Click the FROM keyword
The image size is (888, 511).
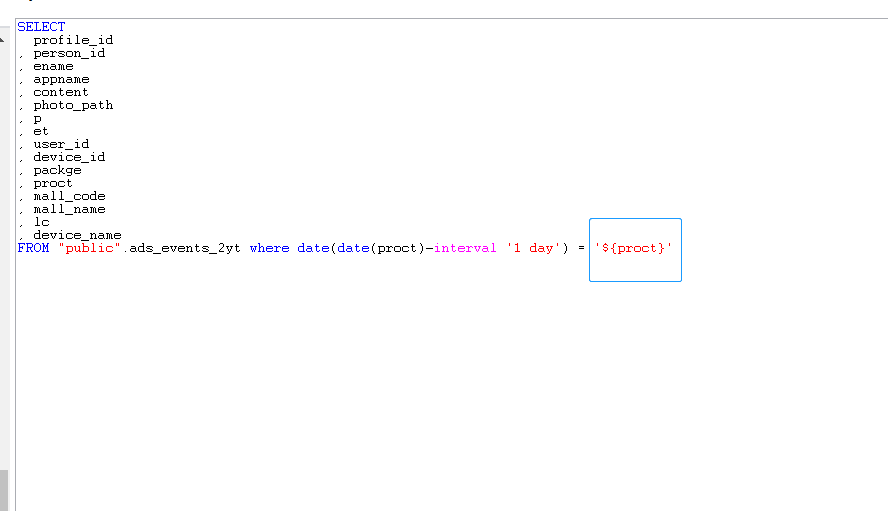coord(33,248)
